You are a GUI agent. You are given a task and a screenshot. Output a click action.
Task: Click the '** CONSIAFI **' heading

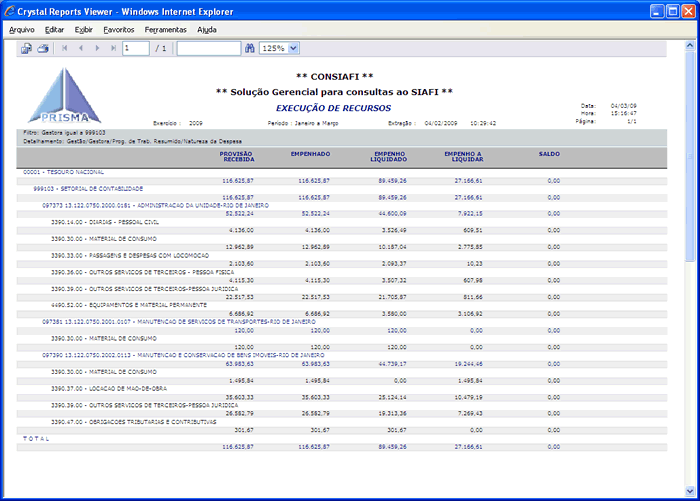pos(335,77)
